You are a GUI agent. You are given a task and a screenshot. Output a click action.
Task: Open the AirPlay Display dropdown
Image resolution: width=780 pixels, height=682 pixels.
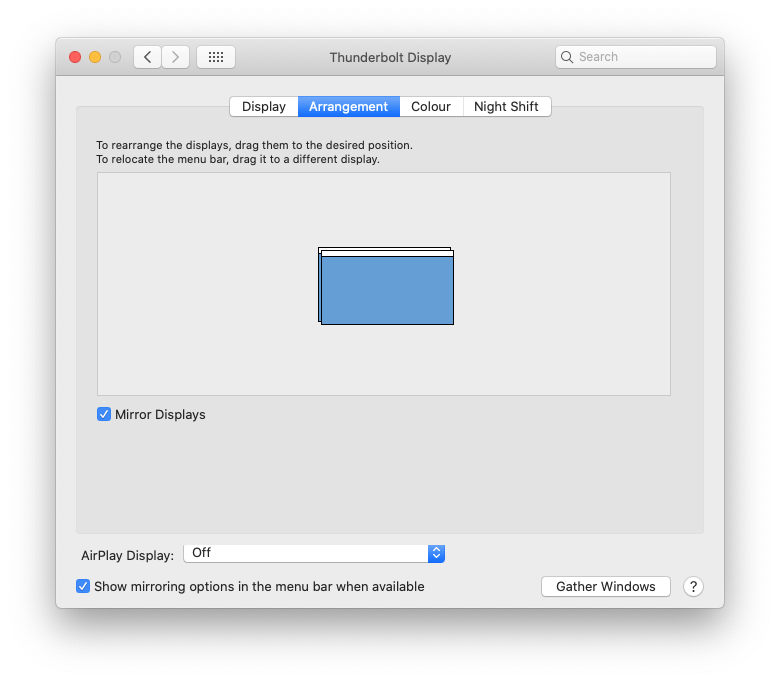[x=314, y=553]
